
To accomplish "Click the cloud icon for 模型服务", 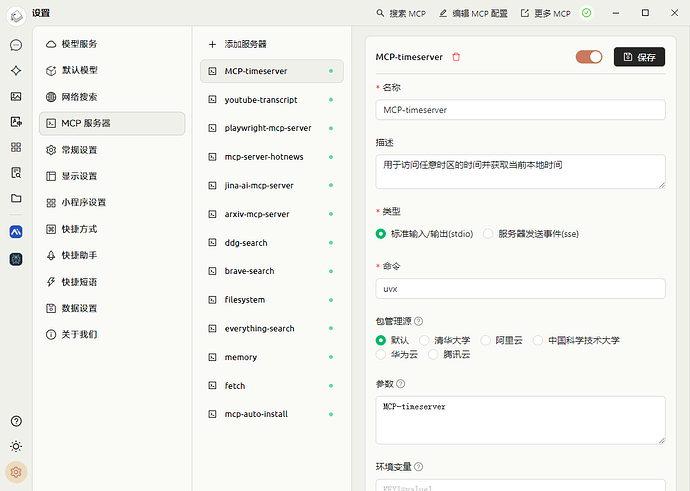I will click(51, 44).
